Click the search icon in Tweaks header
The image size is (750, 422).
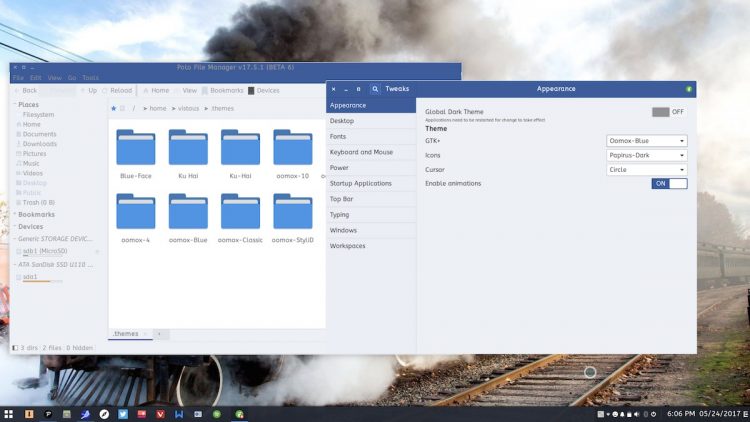375,89
